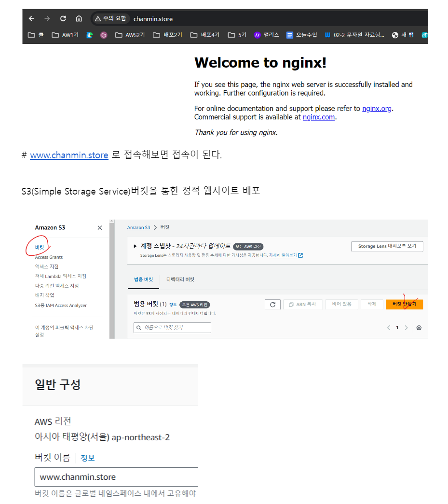Open 이 계정의 퍼블릭 액세스 차단 설정
The image size is (448, 504).
pos(64,331)
